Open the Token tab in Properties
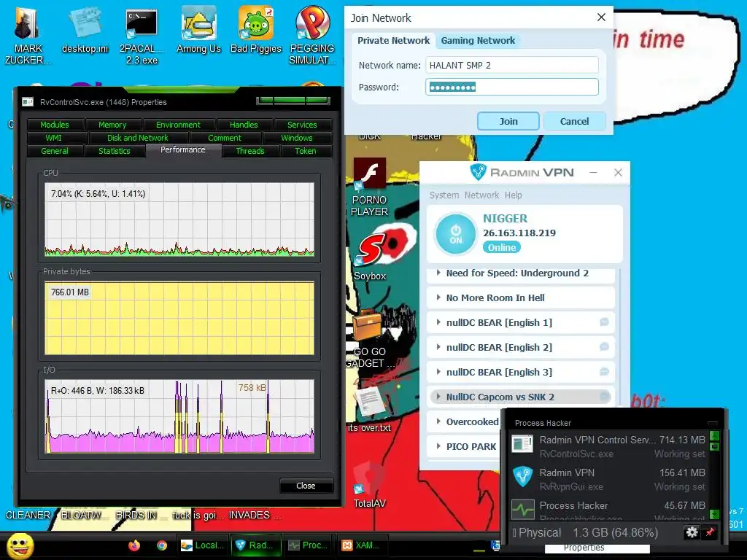 (306, 151)
